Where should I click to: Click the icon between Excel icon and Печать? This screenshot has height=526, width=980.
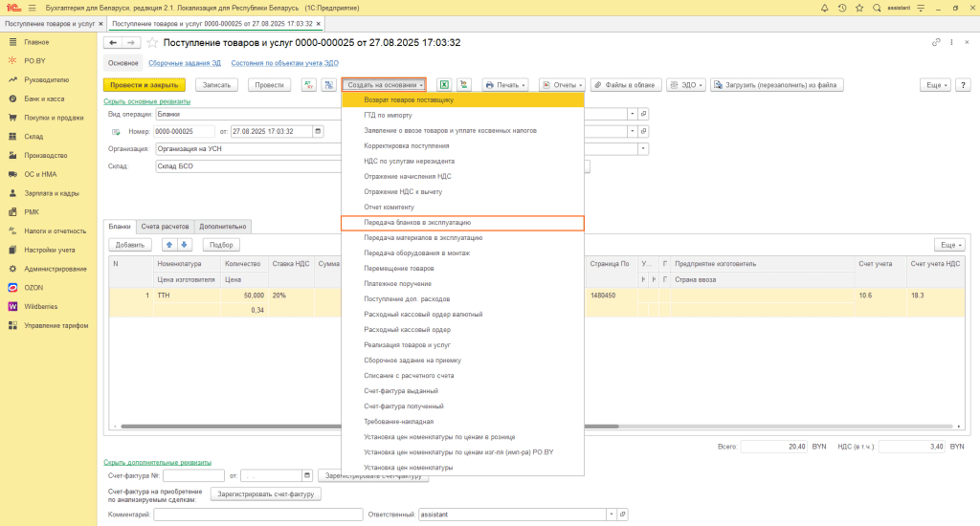point(464,85)
